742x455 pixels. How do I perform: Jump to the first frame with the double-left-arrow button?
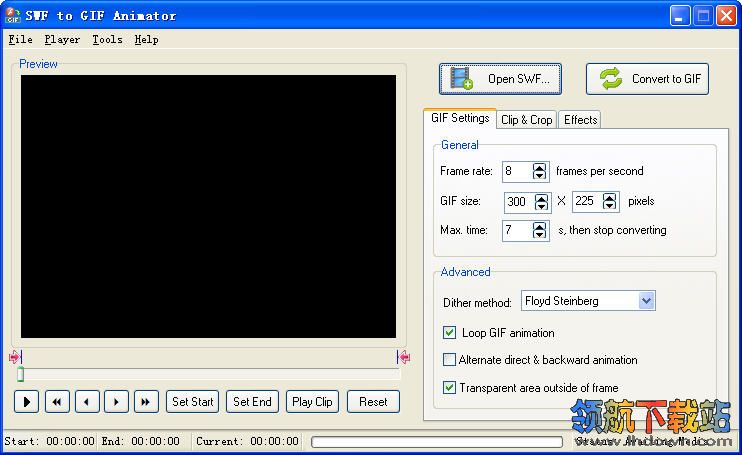click(x=57, y=402)
